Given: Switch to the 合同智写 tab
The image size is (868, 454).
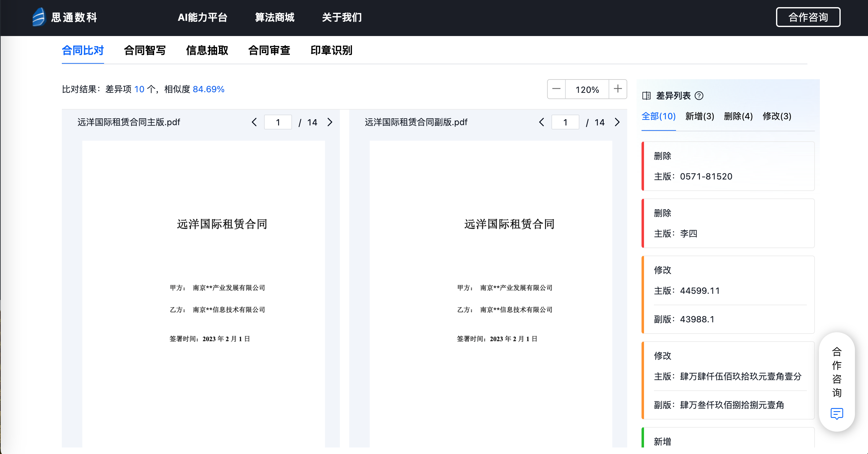Looking at the screenshot, I should point(145,51).
